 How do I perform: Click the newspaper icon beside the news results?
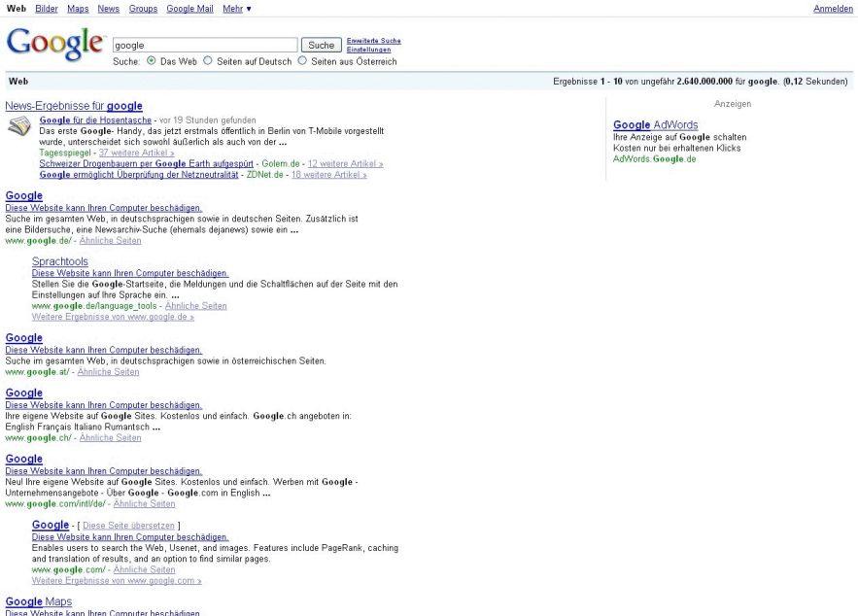click(19, 126)
